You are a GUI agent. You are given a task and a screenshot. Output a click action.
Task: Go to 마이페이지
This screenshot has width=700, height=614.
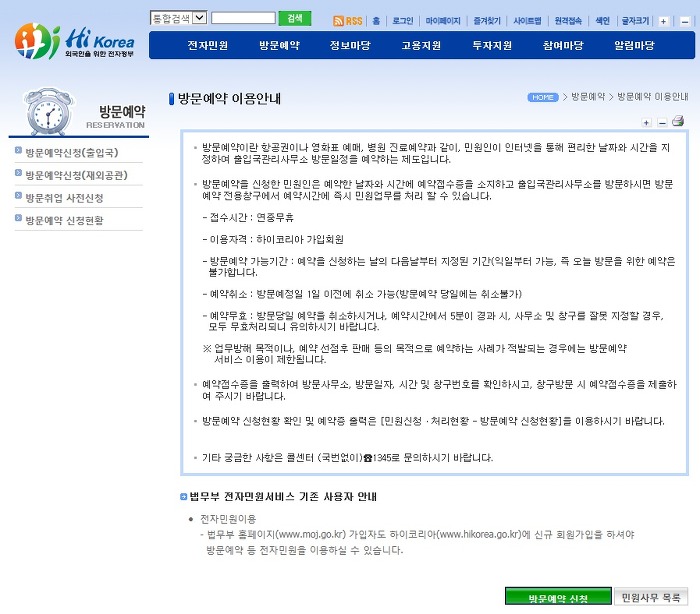[x=443, y=21]
